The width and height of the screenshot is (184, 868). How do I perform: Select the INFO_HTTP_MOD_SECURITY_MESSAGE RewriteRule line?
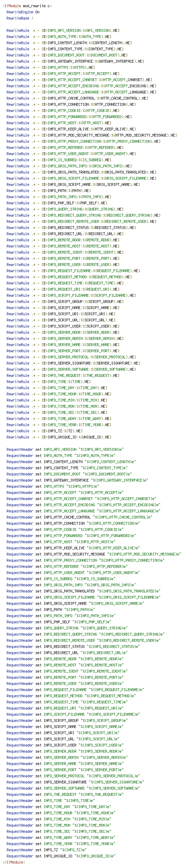click(x=92, y=135)
